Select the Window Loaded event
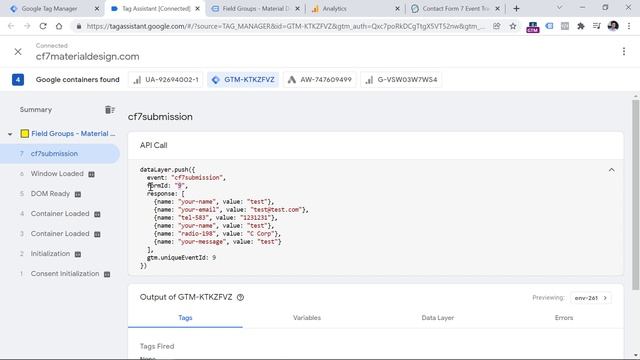Image resolution: width=640 pixels, height=360 pixels. (x=57, y=174)
